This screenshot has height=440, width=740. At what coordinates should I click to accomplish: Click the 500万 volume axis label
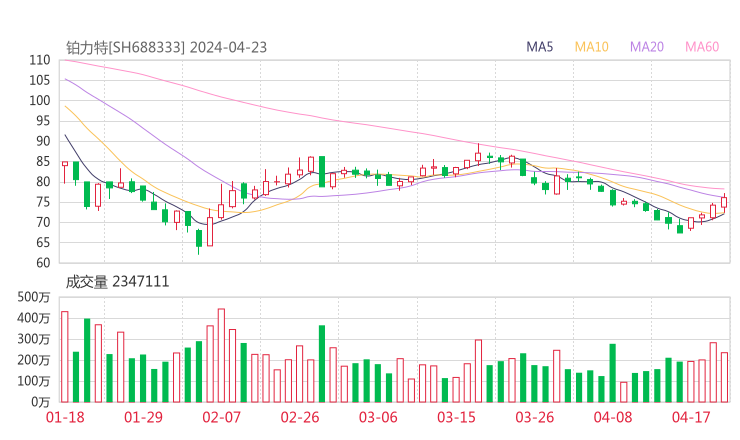pos(34,297)
